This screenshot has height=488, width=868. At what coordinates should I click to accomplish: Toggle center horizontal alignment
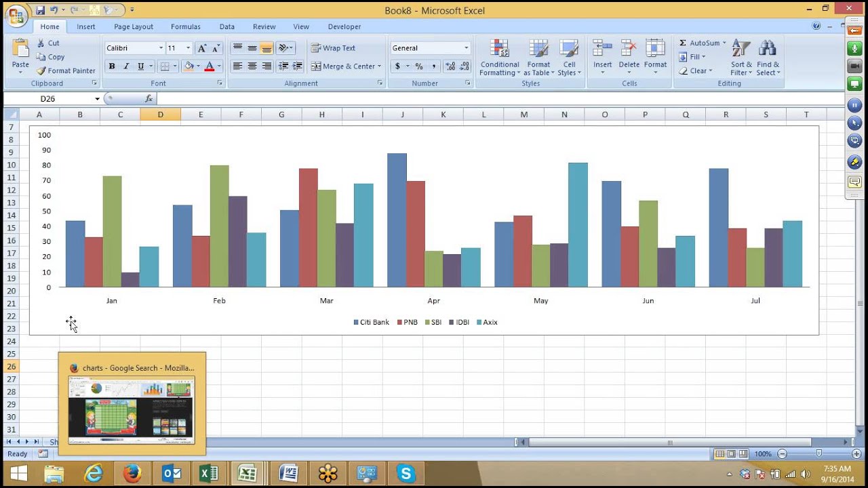pos(252,66)
